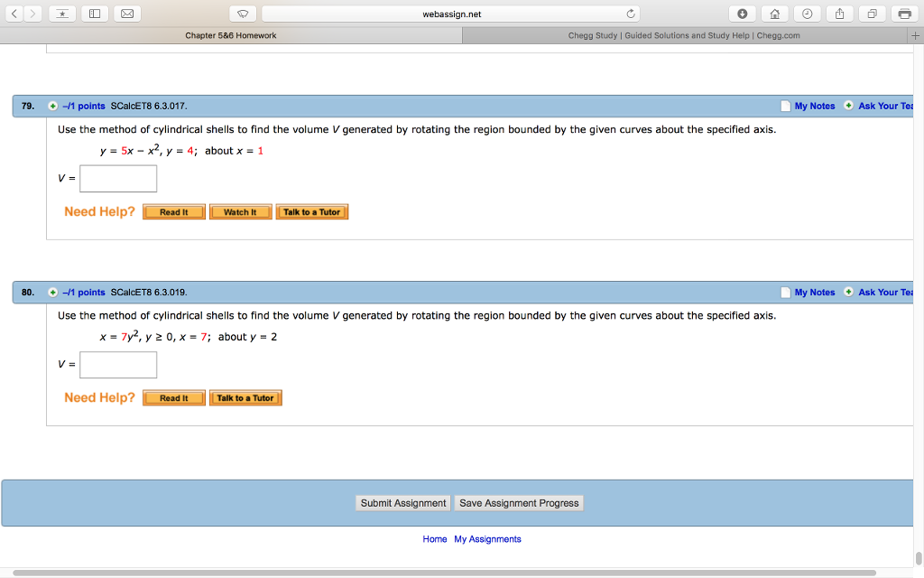Click the Share icon in the toolbar
This screenshot has height=578, width=924.
click(x=839, y=14)
